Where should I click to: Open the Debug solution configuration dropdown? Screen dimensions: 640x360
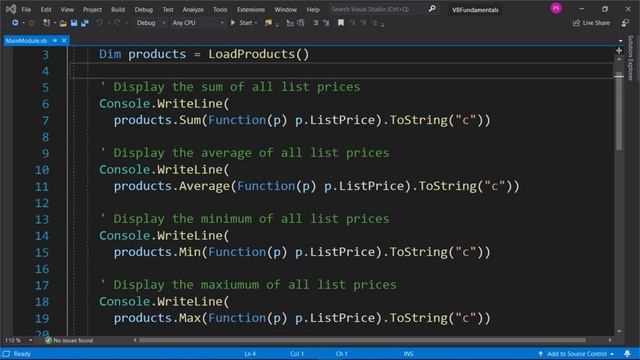pyautogui.click(x=151, y=23)
